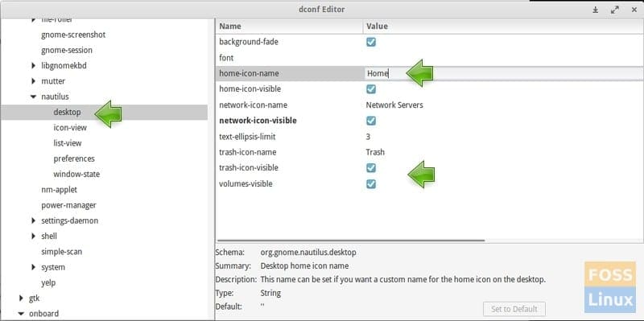Click the horizontal scrollbar under key list
Image resolution: width=644 pixels, height=321 pixels.
[x=351, y=241]
